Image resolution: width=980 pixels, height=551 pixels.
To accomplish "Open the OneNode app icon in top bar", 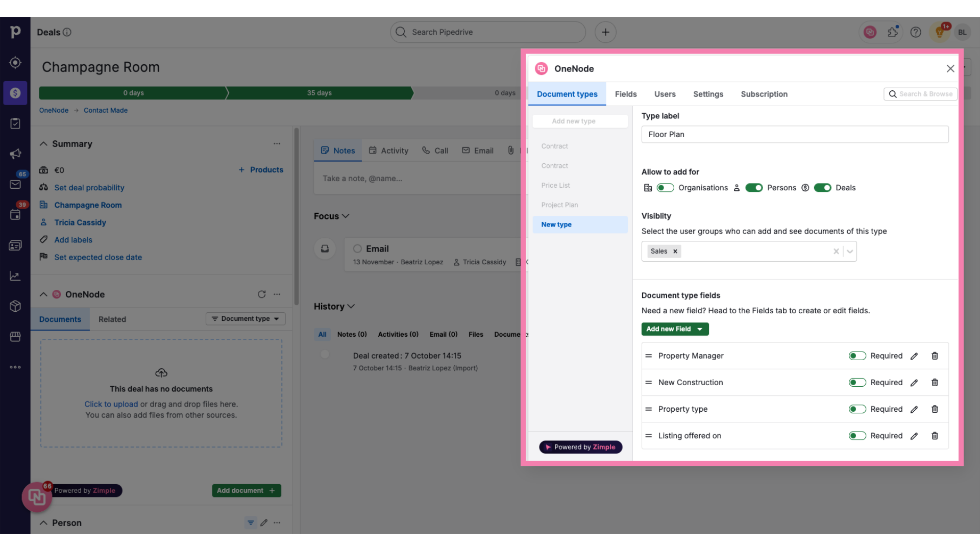I will click(x=870, y=32).
